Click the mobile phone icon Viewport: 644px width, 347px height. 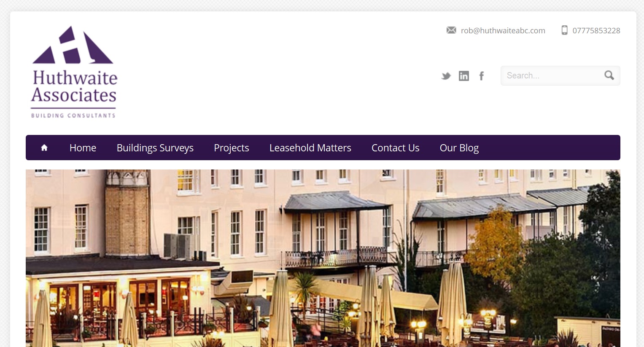564,30
